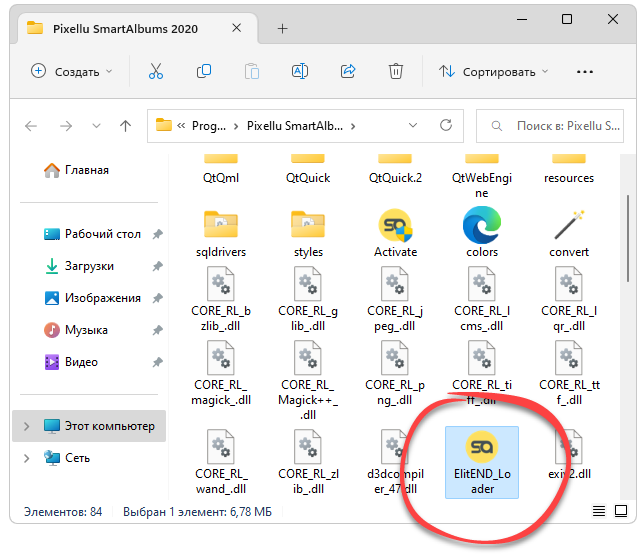The image size is (641, 560).
Task: Select the QtQuick folder
Action: [308, 170]
